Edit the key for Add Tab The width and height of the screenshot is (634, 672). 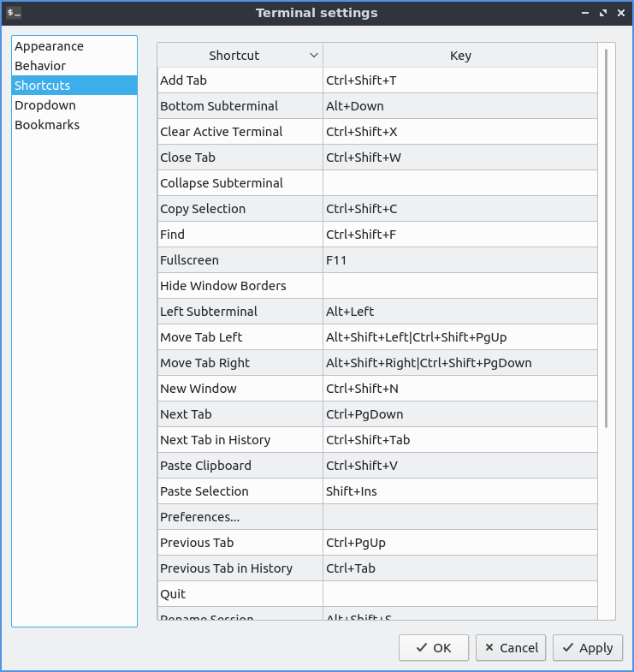click(459, 80)
